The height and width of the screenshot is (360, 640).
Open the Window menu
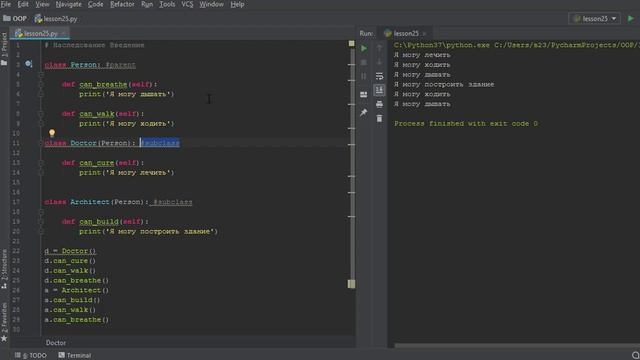tap(211, 4)
